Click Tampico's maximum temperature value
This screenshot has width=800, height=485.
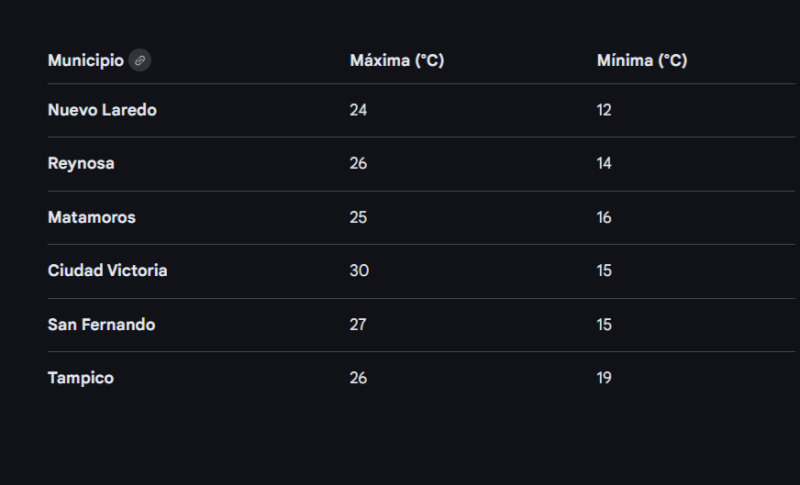coord(358,378)
